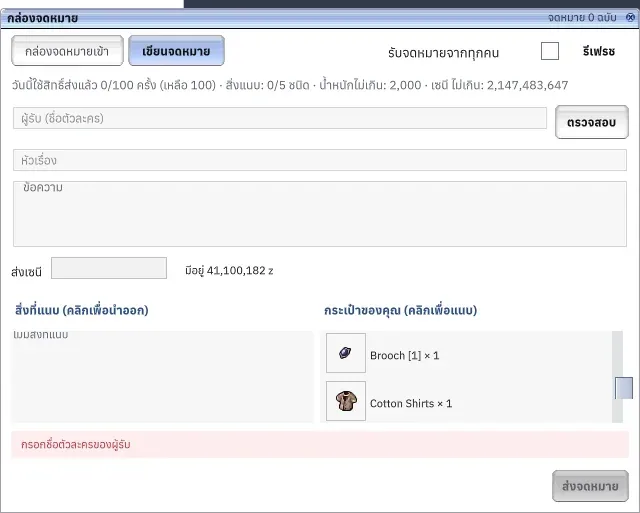Focus the ส่งเซนี zeny amount field
The width and height of the screenshot is (640, 513).
click(109, 268)
